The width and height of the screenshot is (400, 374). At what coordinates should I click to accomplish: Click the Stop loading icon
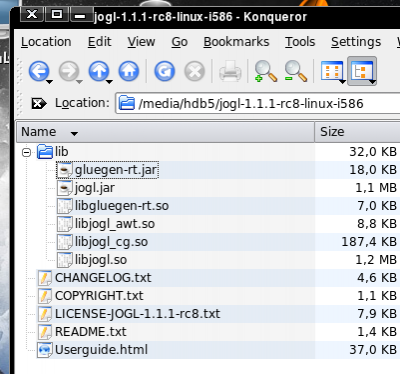(194, 71)
